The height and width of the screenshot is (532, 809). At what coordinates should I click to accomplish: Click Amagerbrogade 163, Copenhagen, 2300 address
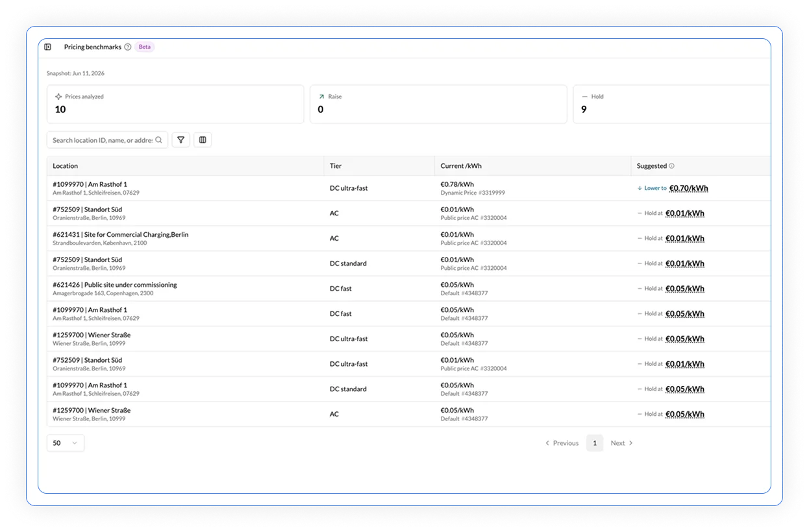103,293
